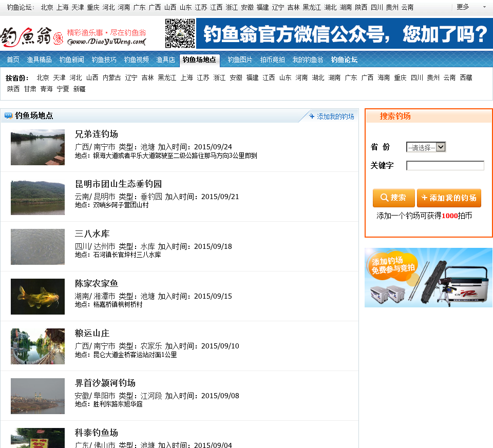Open 重庆 forum in top 钓鱼论坛 bar
Viewport: 493px width, 448px height.
(x=93, y=7)
